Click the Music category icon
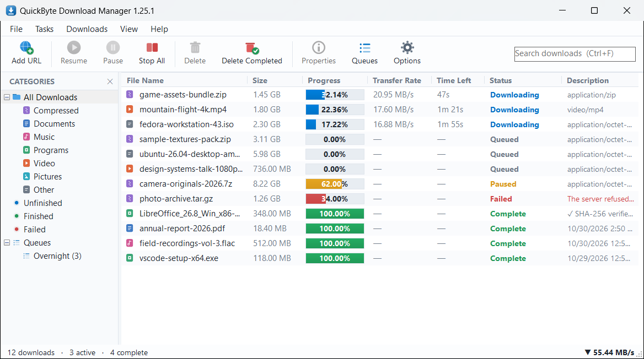 (x=26, y=137)
